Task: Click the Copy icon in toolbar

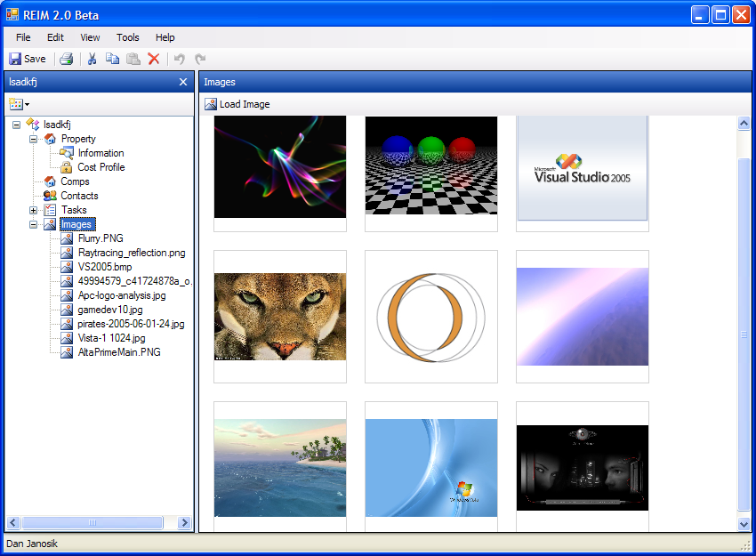Action: [x=112, y=59]
